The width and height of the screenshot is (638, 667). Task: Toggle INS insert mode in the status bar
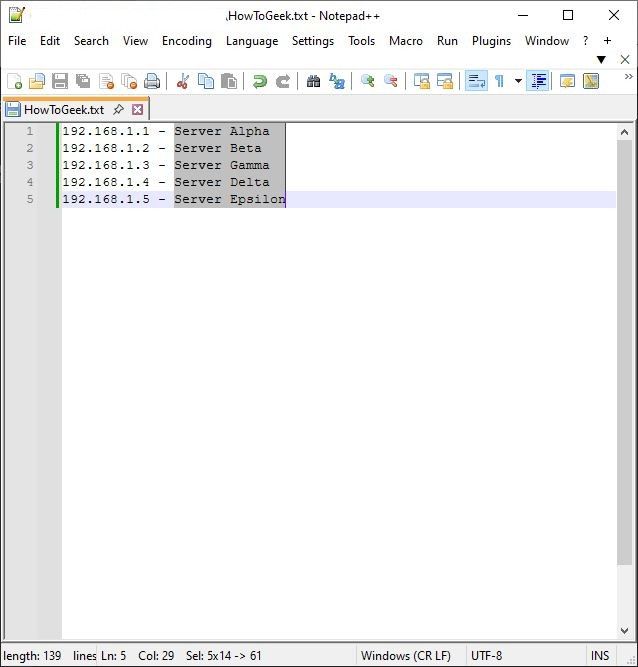[x=600, y=656]
